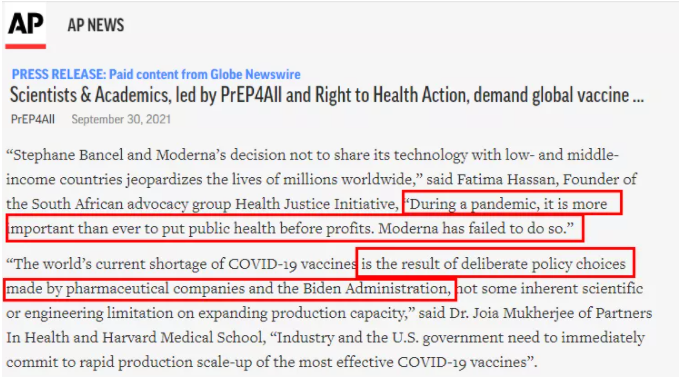Click the September 30, 2021 date

(x=121, y=119)
